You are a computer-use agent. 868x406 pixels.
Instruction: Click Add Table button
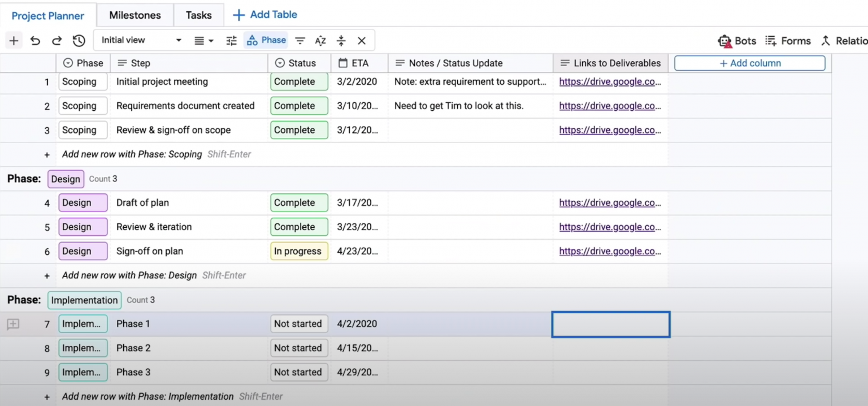tap(265, 15)
